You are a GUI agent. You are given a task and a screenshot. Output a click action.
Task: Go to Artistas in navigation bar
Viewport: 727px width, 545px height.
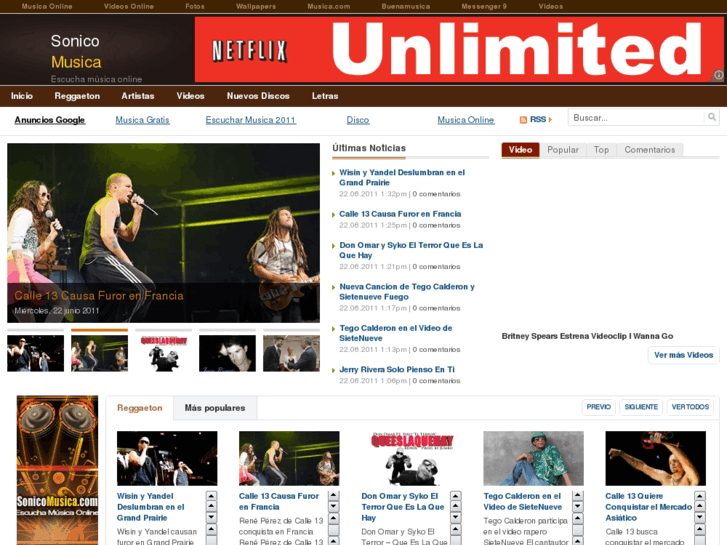point(138,96)
